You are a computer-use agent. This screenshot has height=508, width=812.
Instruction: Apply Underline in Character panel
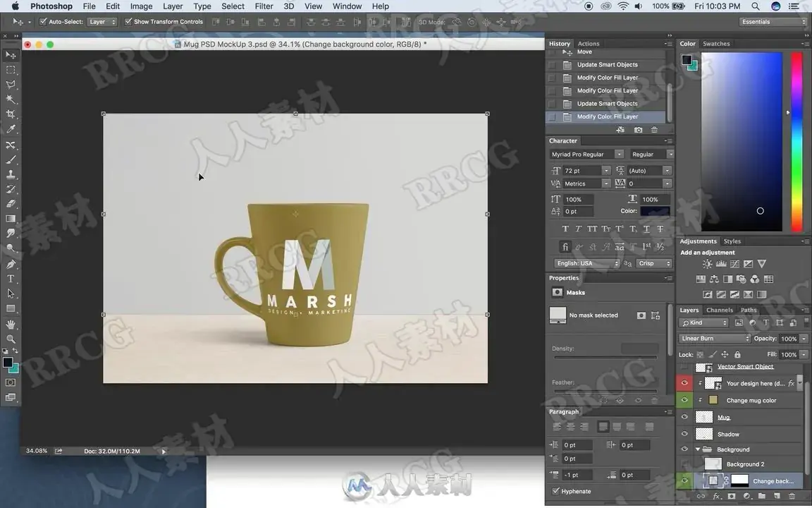(646, 229)
